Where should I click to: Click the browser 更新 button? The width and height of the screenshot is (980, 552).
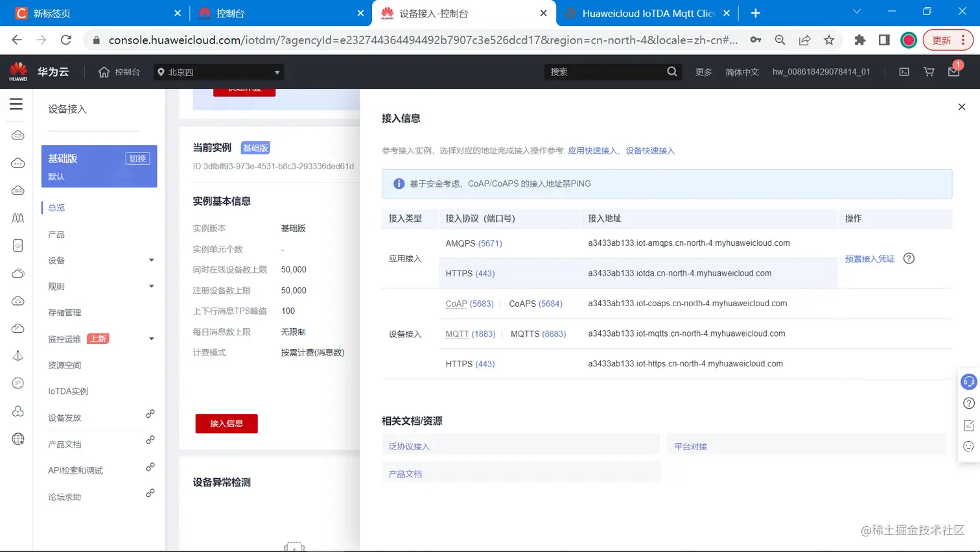tap(948, 40)
